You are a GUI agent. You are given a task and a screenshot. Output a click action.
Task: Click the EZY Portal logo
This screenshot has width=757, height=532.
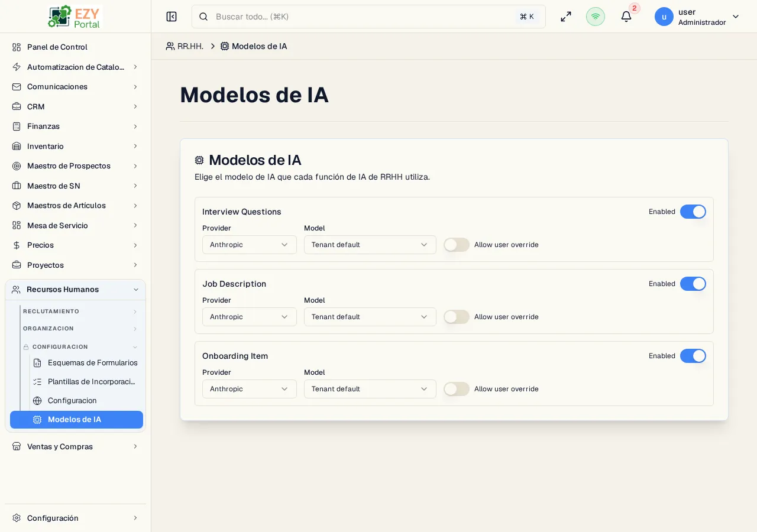pyautogui.click(x=75, y=17)
